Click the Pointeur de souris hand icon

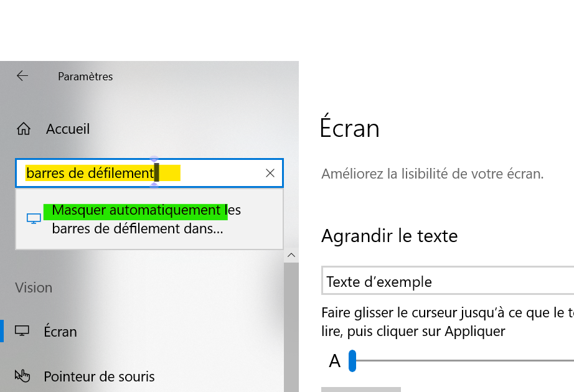coord(22,376)
